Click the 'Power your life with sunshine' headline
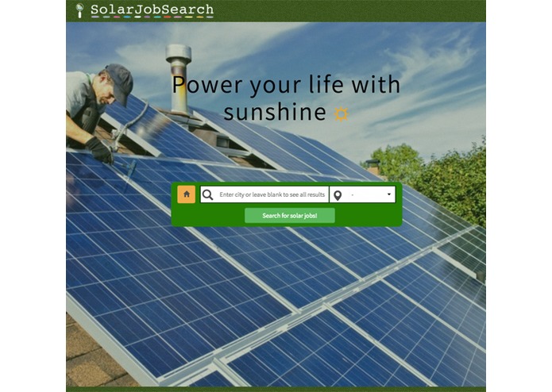This screenshot has width=552, height=392. tap(286, 98)
